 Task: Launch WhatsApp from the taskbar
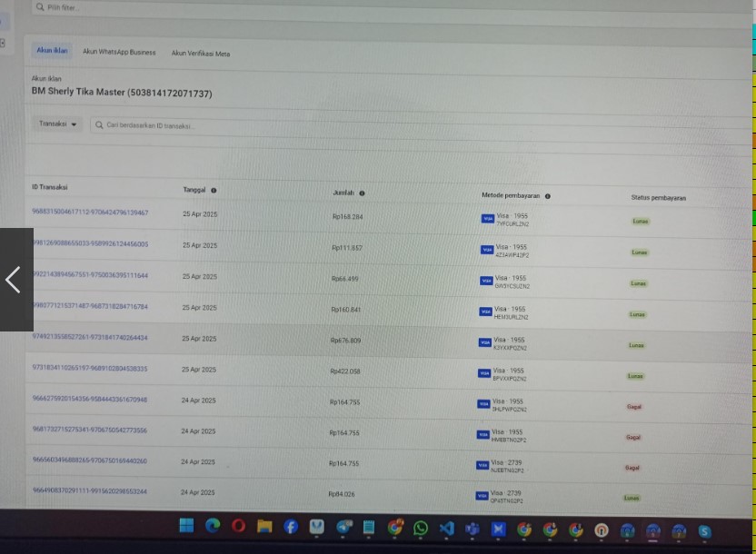tap(421, 528)
